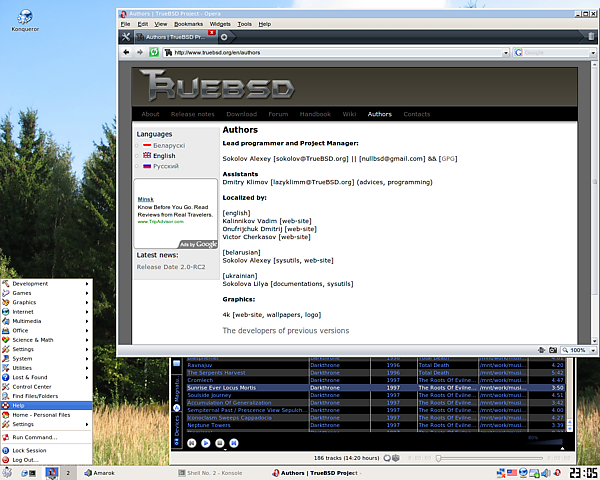
Task: Click the Opera back navigation arrow
Action: (124, 52)
